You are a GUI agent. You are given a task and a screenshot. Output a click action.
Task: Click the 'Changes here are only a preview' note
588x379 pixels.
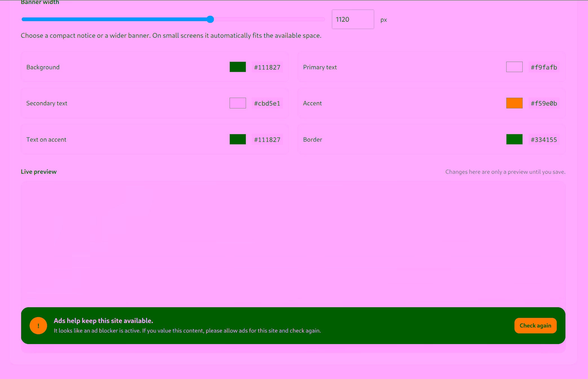(505, 172)
